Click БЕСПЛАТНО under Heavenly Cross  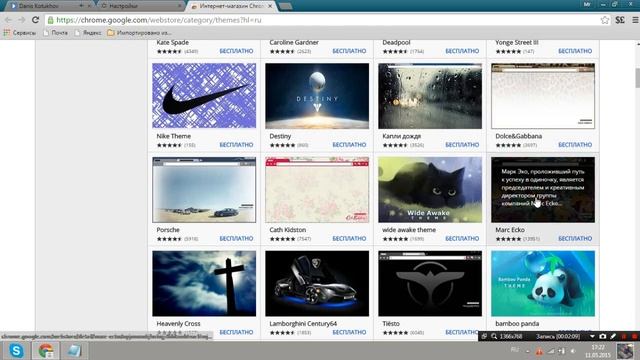[x=236, y=333]
